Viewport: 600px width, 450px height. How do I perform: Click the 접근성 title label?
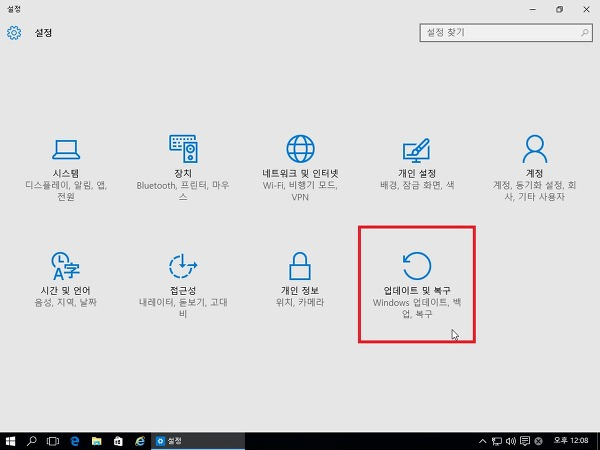[183, 290]
